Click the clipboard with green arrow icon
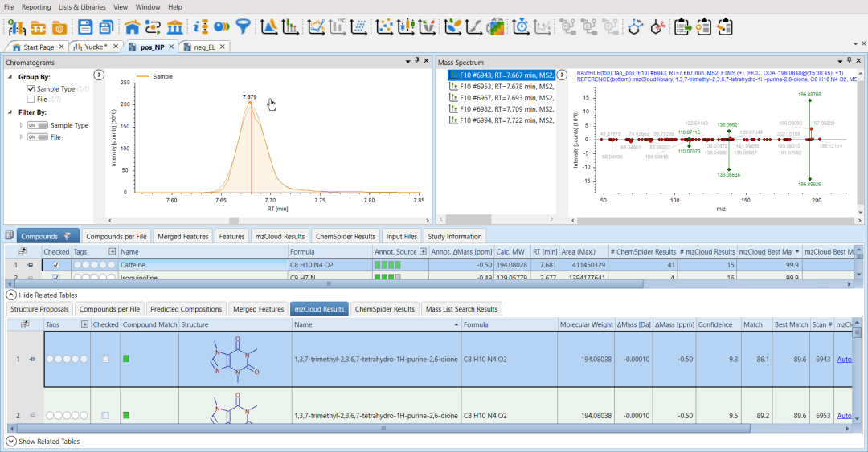 tap(682, 26)
